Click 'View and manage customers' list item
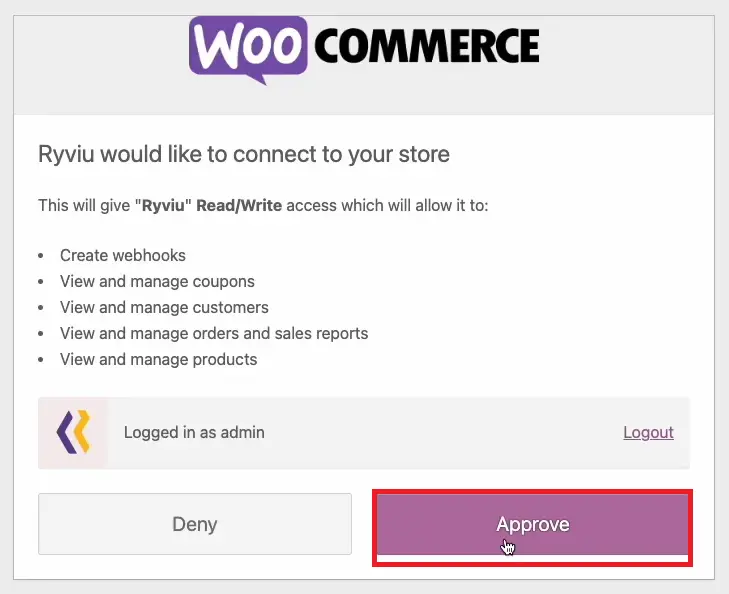This screenshot has width=729, height=594. pyautogui.click(x=164, y=307)
